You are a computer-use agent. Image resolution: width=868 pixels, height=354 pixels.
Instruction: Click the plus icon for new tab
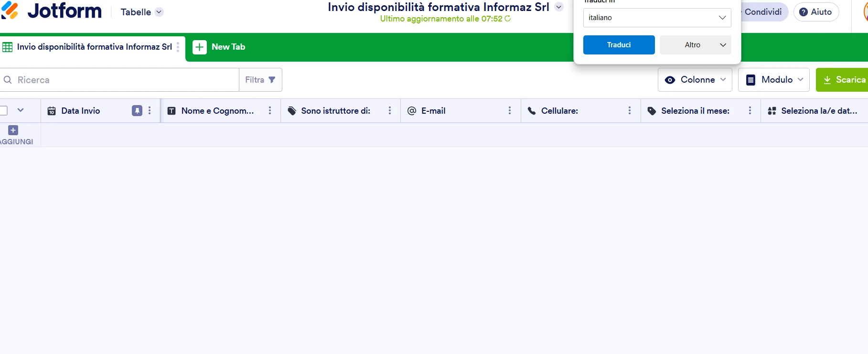tap(200, 47)
